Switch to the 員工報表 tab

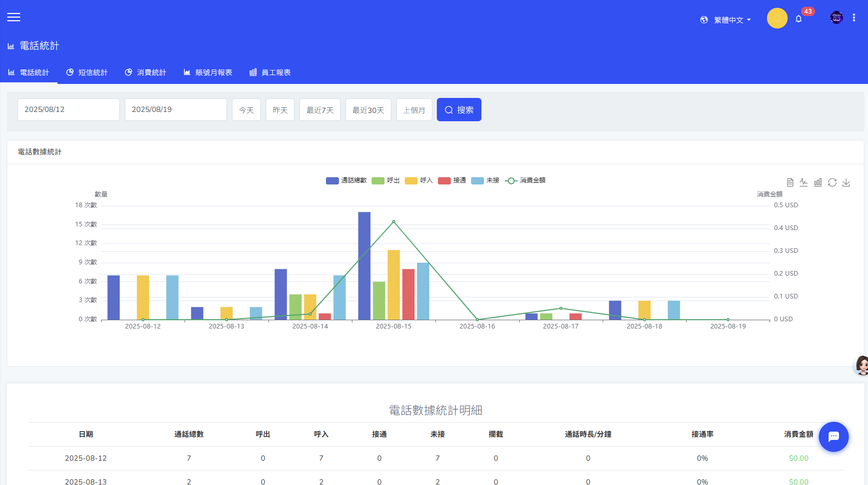(x=270, y=73)
